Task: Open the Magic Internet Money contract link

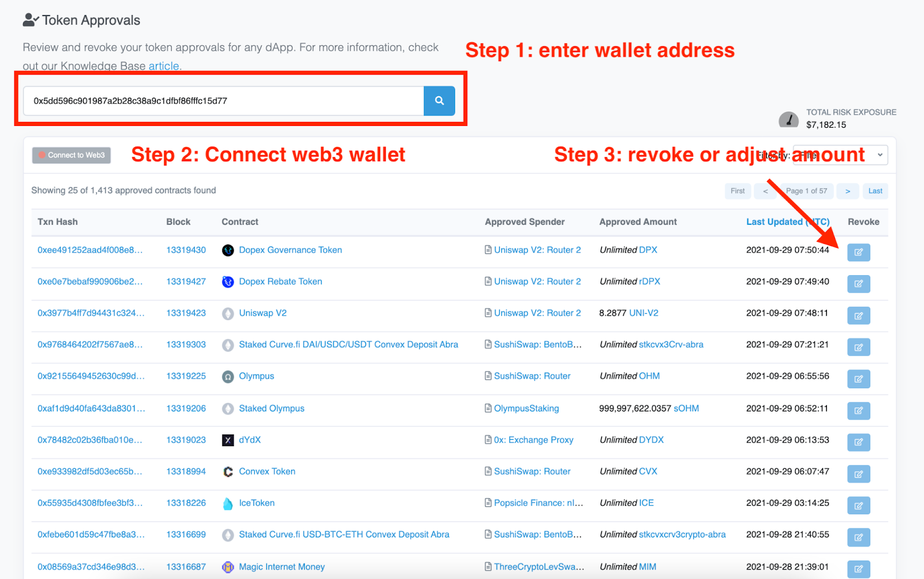Action: click(282, 567)
